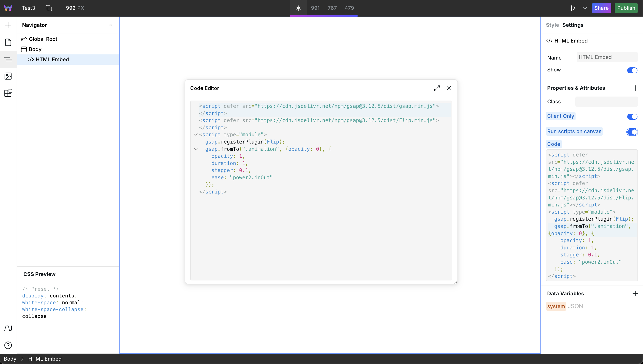This screenshot has width=643, height=364.
Task: Click the duplicate project icon in top bar
Action: click(x=49, y=8)
